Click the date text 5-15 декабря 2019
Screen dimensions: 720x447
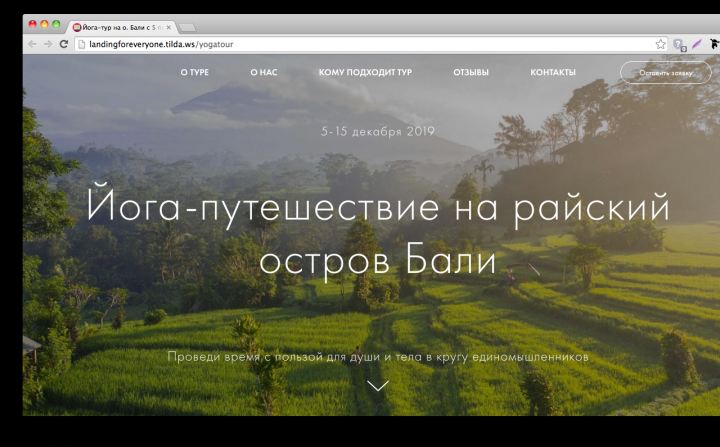(x=377, y=131)
